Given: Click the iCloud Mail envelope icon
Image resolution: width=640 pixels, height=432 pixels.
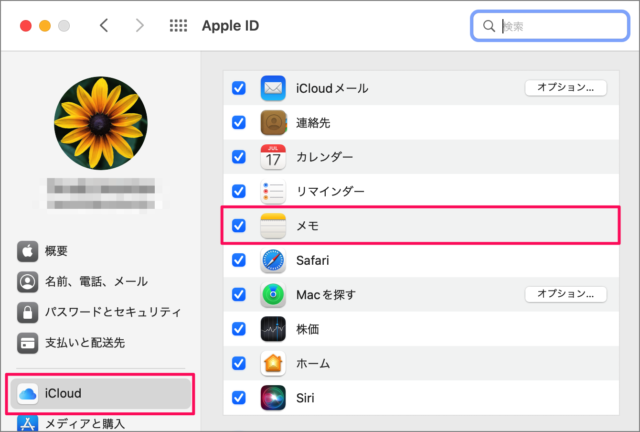Looking at the screenshot, I should [x=273, y=88].
